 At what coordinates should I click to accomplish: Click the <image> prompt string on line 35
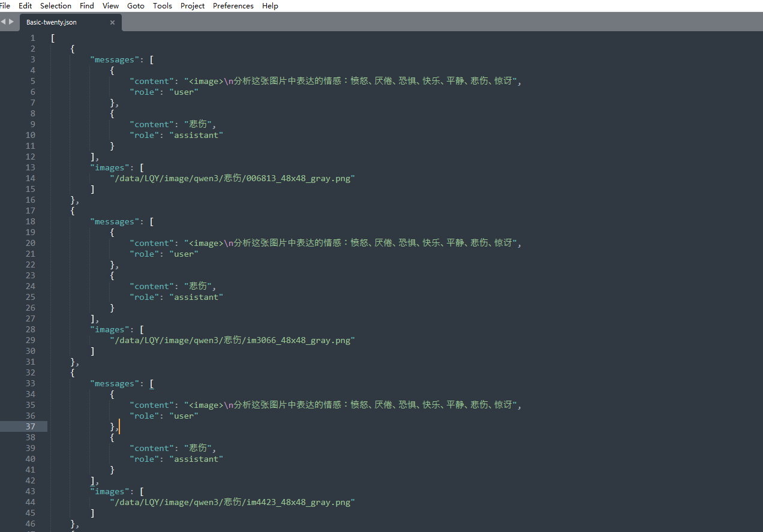point(351,405)
